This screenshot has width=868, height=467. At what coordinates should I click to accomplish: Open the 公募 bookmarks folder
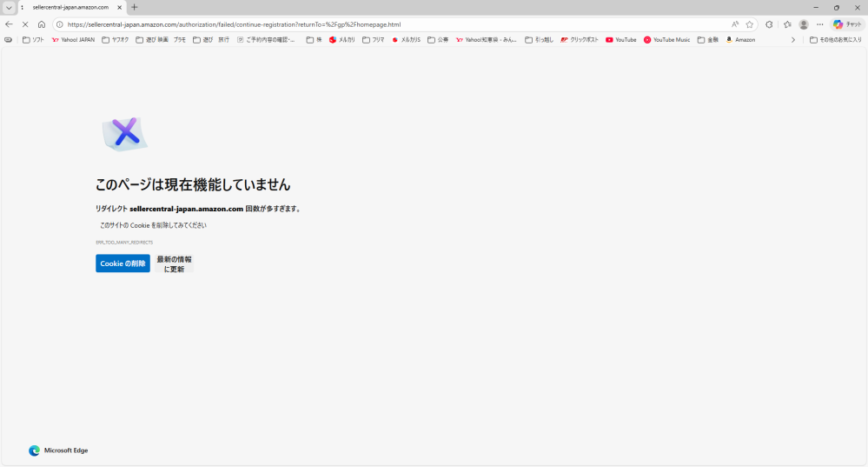pos(438,40)
